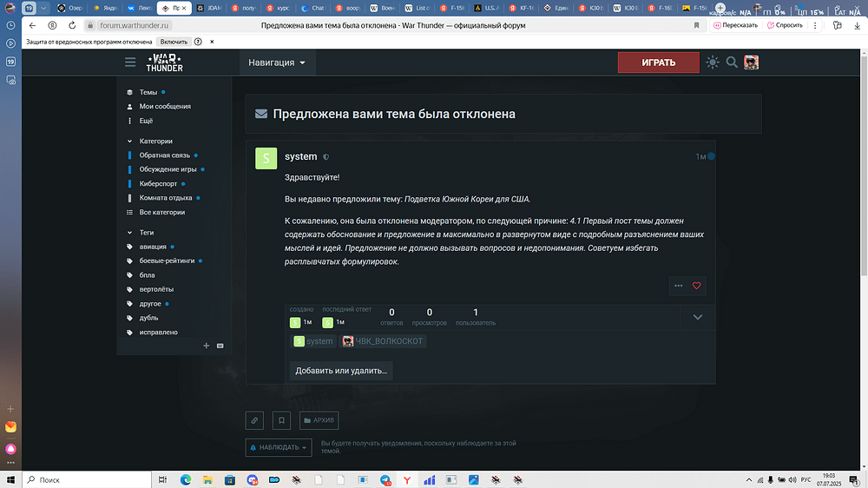Open the ЧВК_ВОЛКОСКОТ participant chip
The height and width of the screenshot is (488, 868).
coord(383,341)
